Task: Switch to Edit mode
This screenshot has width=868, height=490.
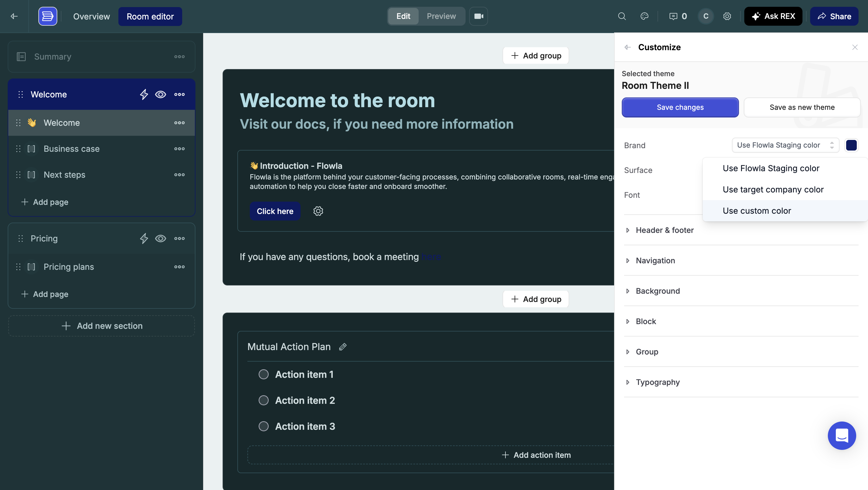Action: tap(403, 16)
